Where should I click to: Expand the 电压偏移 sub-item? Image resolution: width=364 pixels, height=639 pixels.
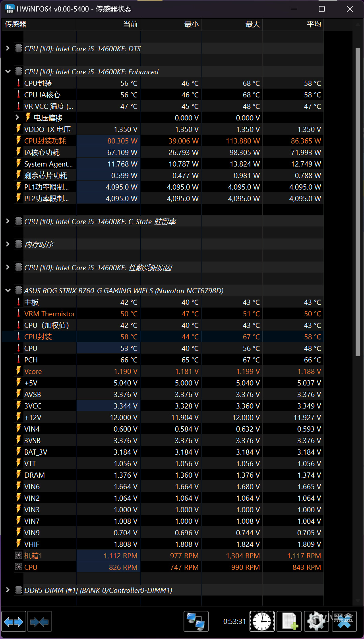pos(17,117)
